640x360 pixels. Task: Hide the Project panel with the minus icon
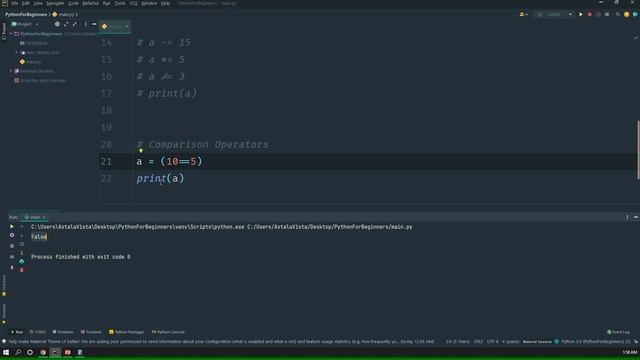pos(94,24)
